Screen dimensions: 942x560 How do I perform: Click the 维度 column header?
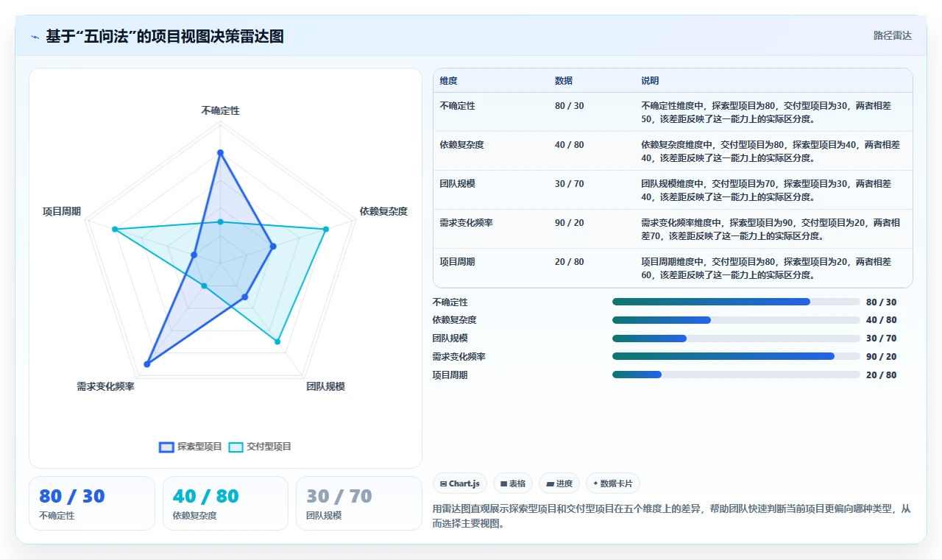coord(448,81)
